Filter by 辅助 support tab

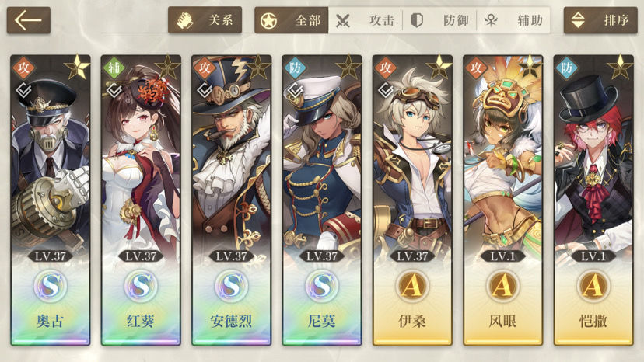pos(513,20)
